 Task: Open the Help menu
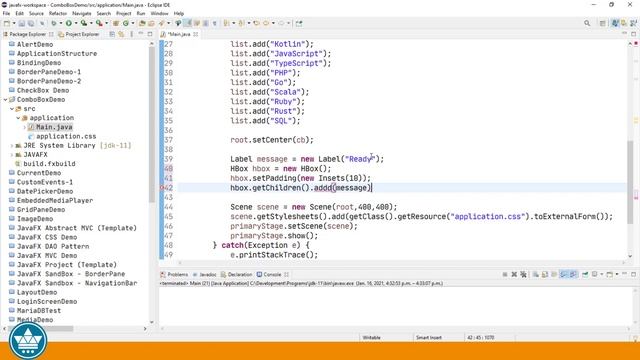pos(179,13)
